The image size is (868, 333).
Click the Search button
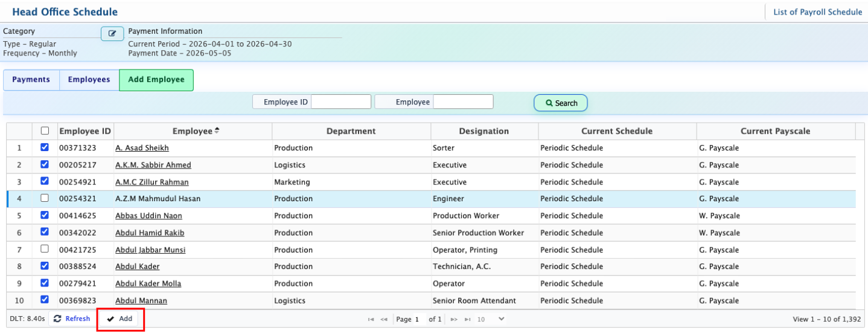tap(560, 103)
